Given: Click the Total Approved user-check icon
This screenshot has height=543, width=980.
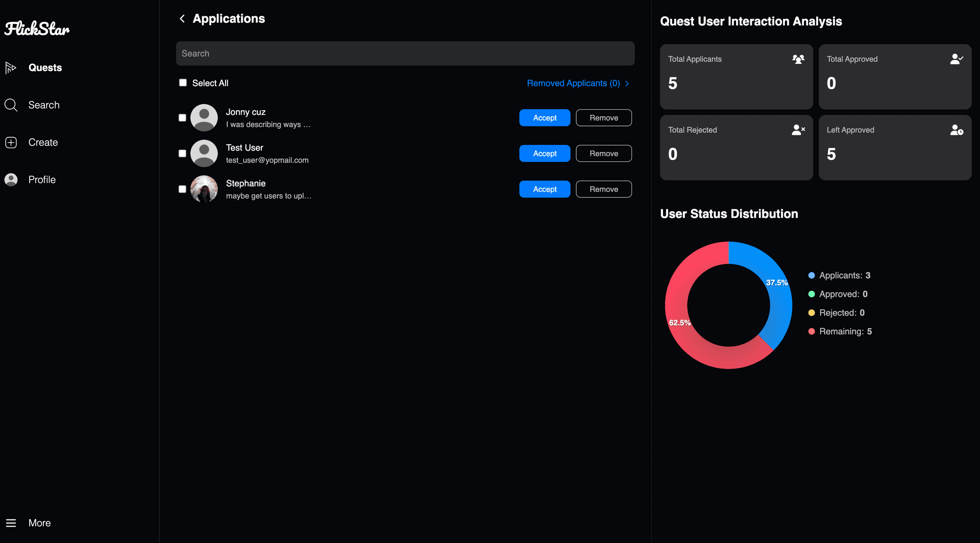Looking at the screenshot, I should tap(957, 59).
